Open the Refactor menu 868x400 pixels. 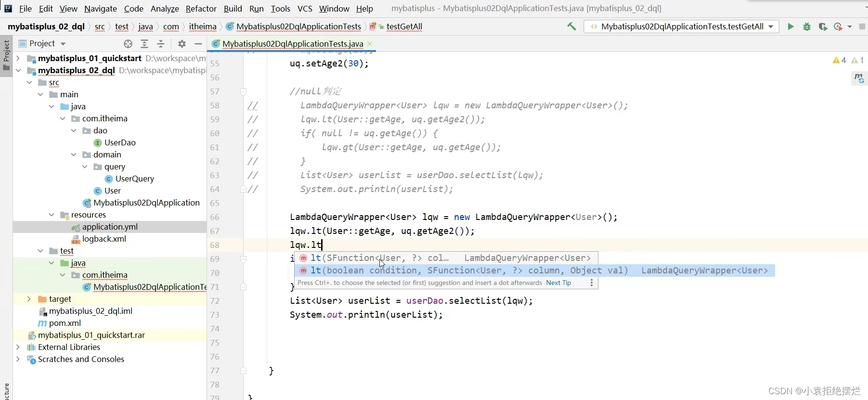click(x=201, y=9)
